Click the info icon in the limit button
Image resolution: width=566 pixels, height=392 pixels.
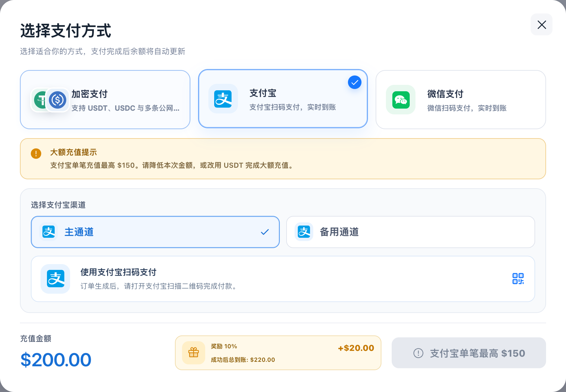[x=418, y=353]
